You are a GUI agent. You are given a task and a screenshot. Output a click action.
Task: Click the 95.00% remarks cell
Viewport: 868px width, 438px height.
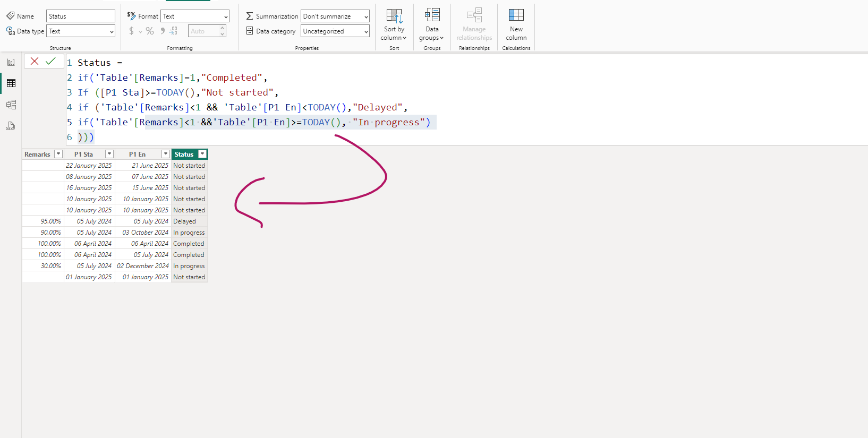[43, 221]
